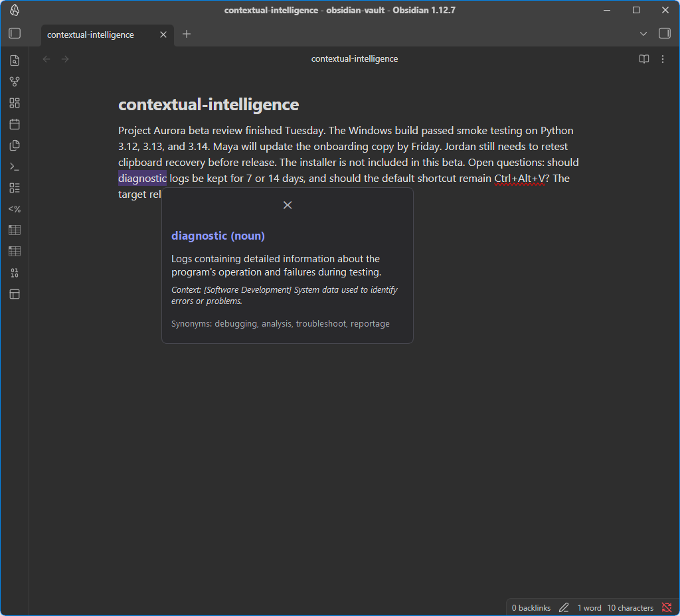Open a new tab with plus button

click(187, 34)
